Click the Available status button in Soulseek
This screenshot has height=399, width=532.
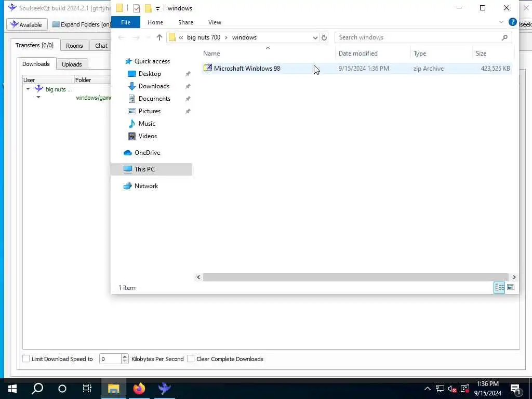tap(27, 25)
